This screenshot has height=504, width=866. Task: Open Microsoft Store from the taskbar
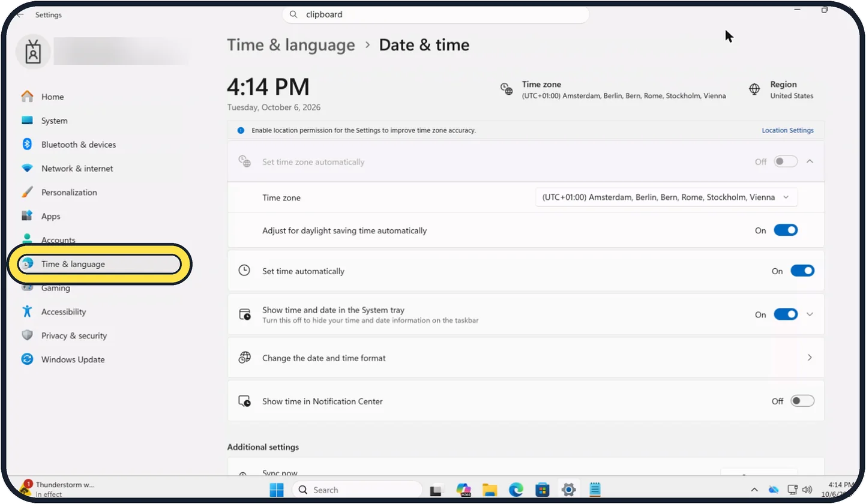click(543, 490)
